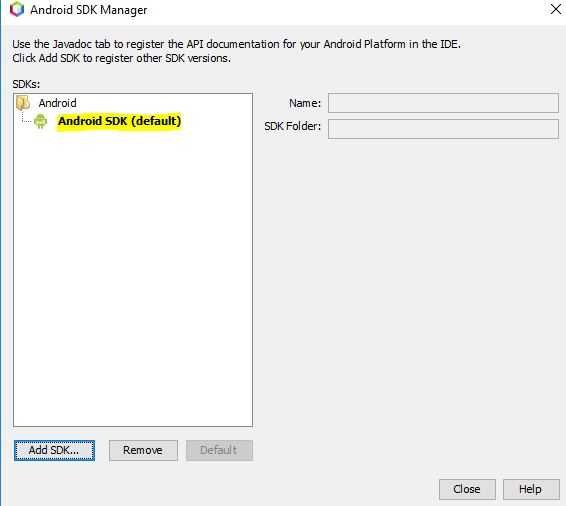Click the green Android robot icon
566x506 pixels.
40,121
